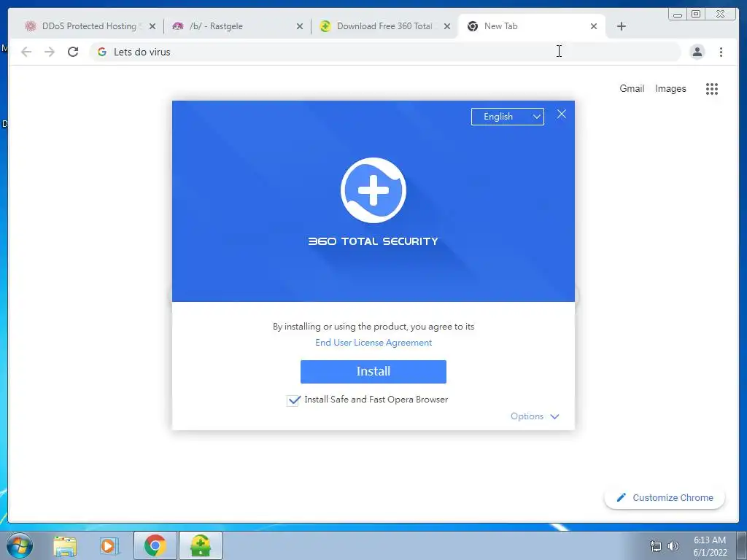Click the 360 TOTAL SECURITY title text
The height and width of the screenshot is (560, 747).
[373, 241]
